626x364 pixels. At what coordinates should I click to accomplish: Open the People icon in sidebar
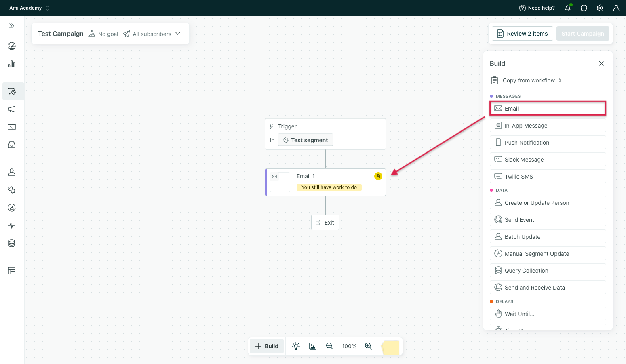coord(12,172)
